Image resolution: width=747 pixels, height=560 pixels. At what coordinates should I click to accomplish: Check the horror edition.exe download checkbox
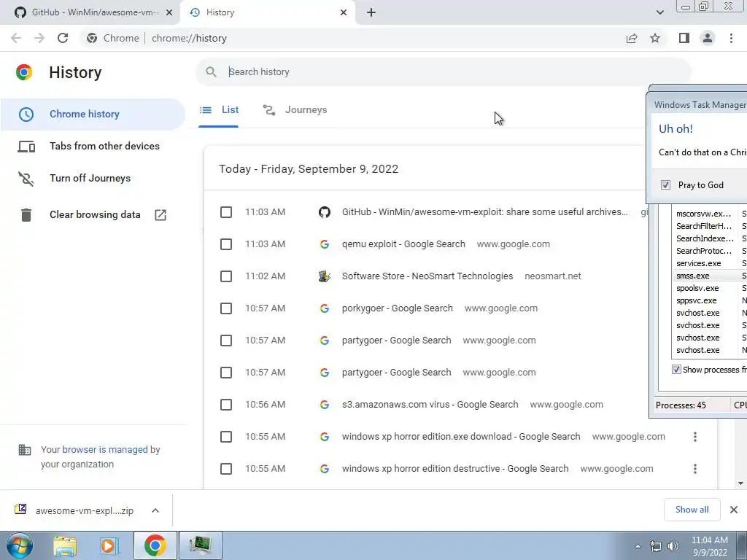[x=226, y=437]
